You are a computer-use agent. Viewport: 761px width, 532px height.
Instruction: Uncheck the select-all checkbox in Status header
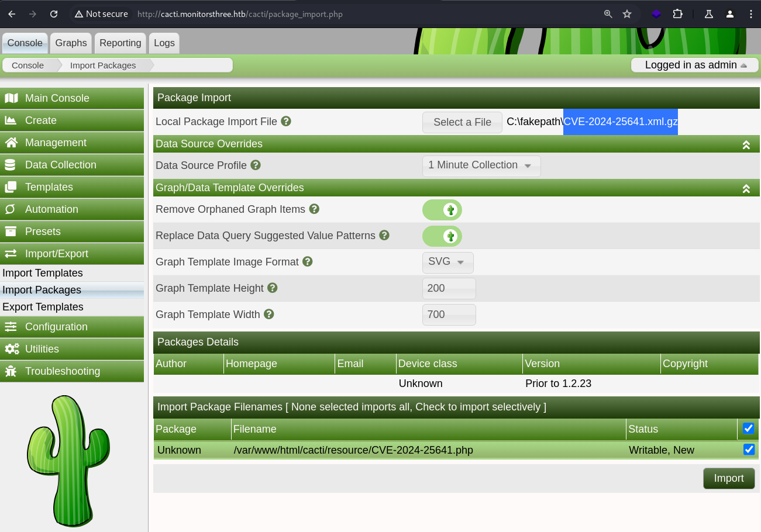coord(749,429)
